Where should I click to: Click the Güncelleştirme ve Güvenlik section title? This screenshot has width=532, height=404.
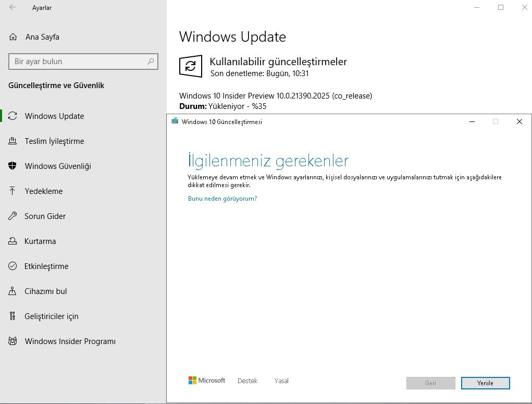coord(56,85)
